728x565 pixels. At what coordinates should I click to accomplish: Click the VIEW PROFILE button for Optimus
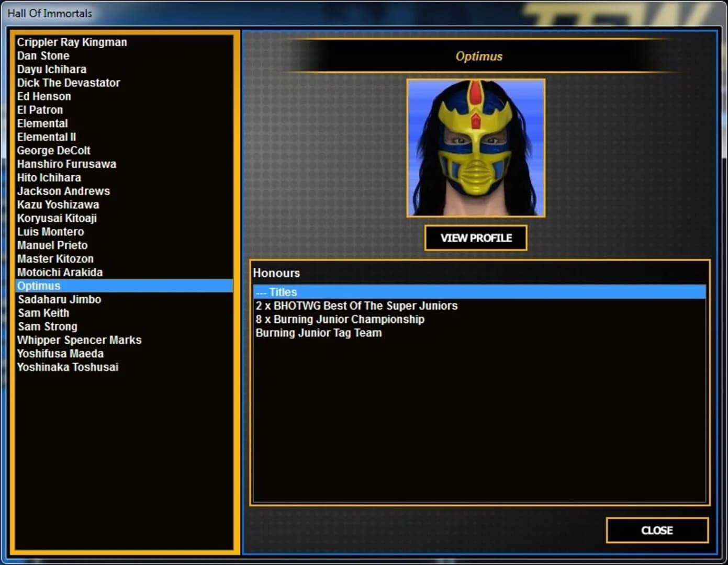476,238
